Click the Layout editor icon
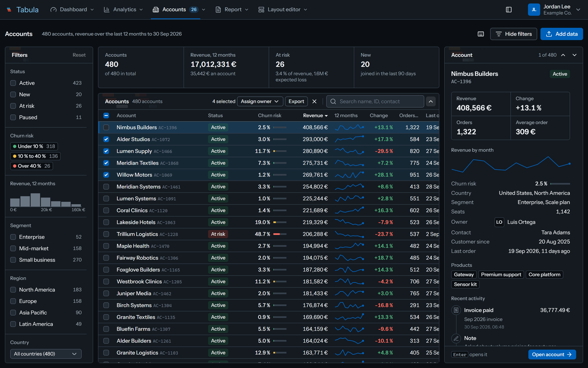The image size is (588, 368). (x=261, y=9)
